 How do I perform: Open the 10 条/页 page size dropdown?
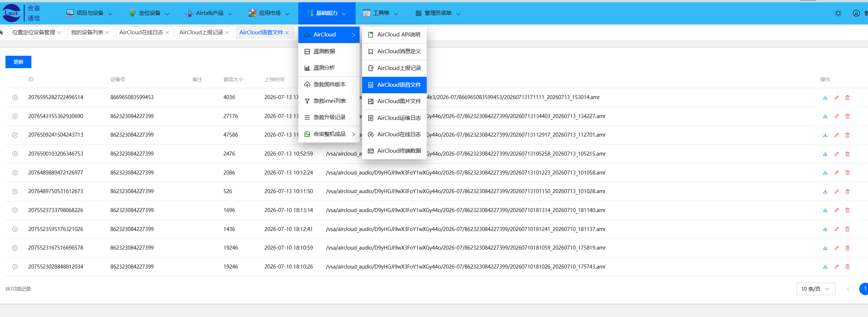tap(816, 289)
